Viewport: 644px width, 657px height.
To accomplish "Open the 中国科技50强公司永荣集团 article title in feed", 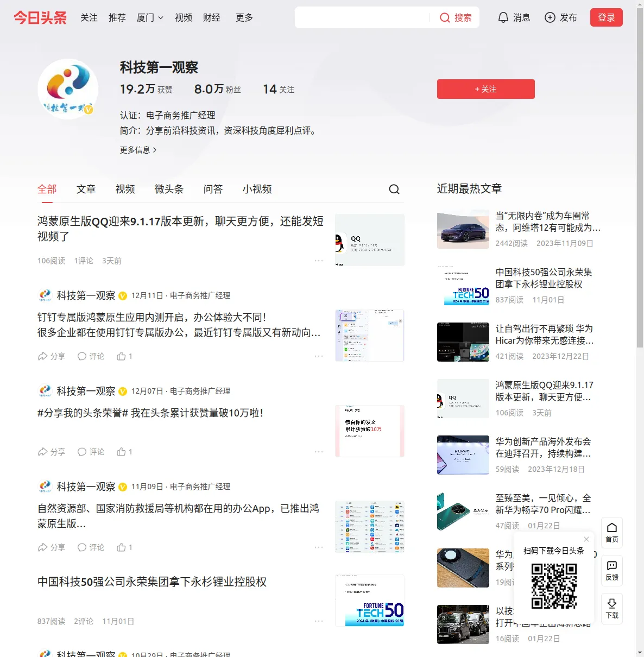I will pos(152,582).
